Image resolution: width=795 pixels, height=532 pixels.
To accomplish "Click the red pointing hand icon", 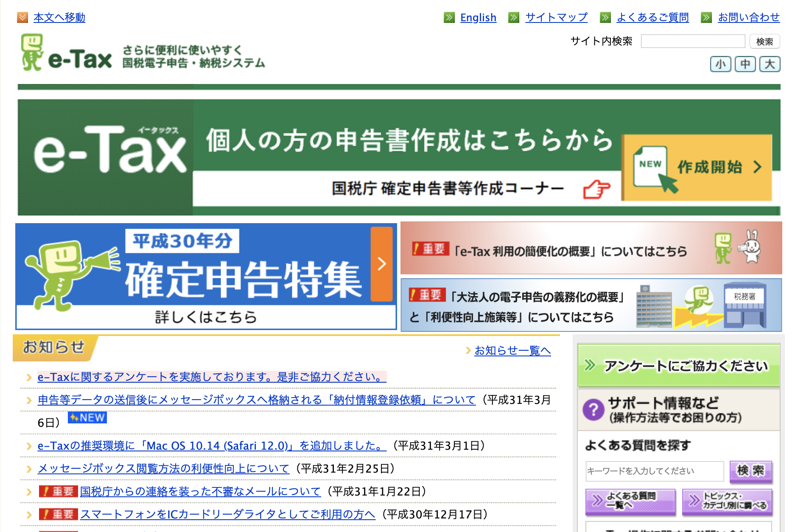I will coord(596,189).
